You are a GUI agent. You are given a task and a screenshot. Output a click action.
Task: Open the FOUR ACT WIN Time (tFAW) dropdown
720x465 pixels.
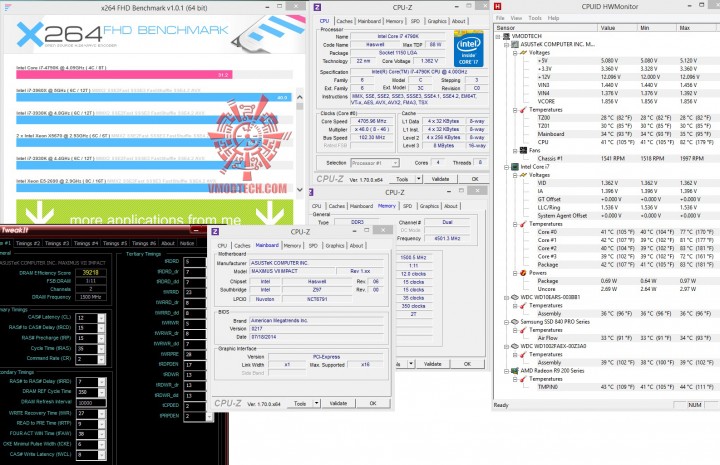click(101, 434)
